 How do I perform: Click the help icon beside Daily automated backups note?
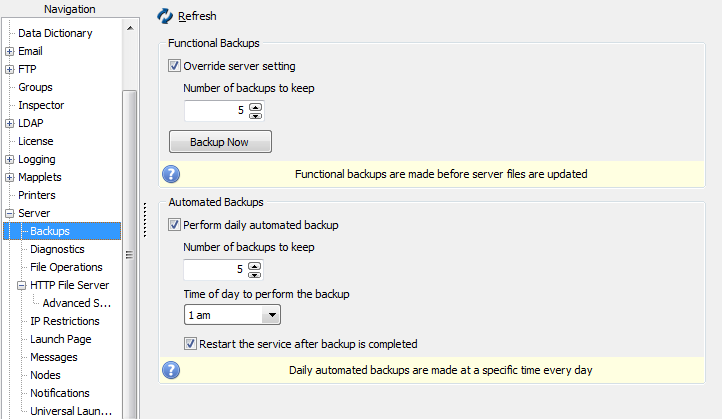pos(171,370)
